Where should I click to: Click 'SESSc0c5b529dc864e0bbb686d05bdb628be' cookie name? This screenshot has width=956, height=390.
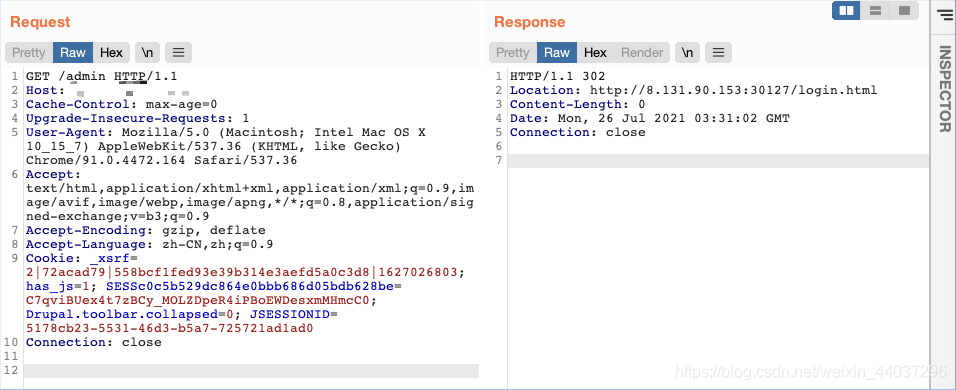coord(250,286)
